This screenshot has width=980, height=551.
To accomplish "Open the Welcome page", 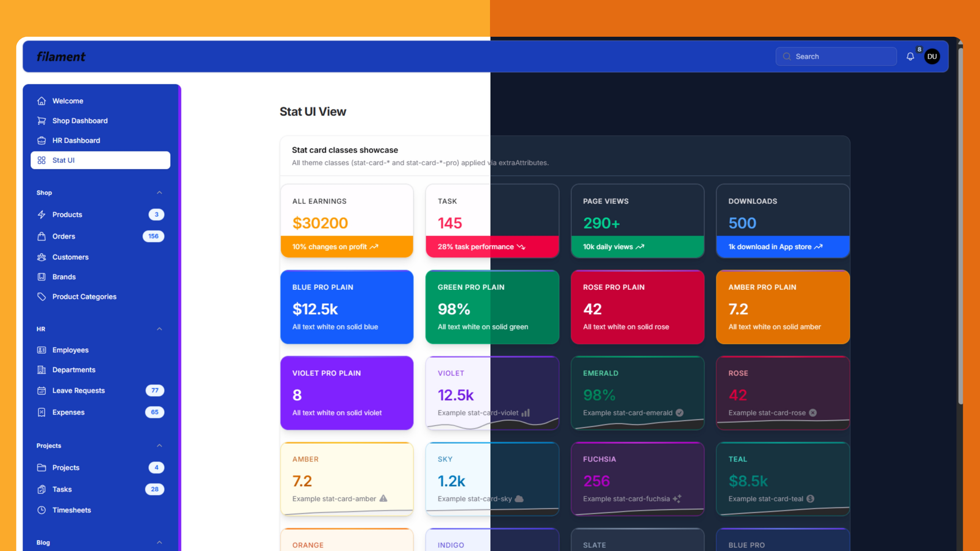I will (100, 101).
